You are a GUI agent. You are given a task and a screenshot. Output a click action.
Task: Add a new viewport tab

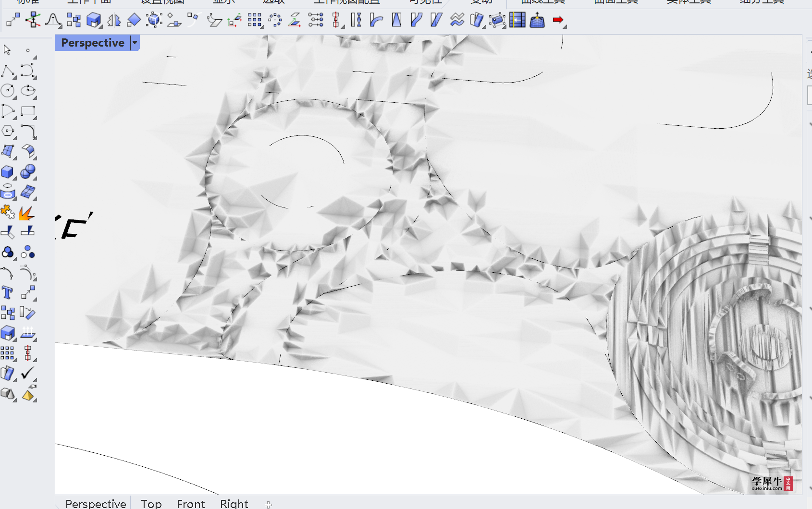269,504
